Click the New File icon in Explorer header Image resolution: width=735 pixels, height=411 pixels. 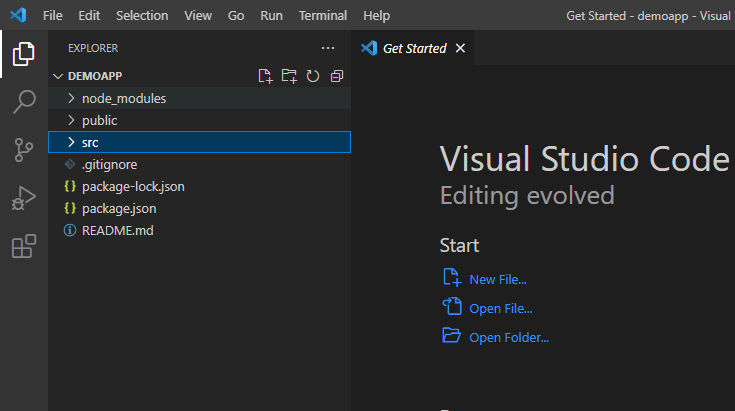click(x=265, y=76)
